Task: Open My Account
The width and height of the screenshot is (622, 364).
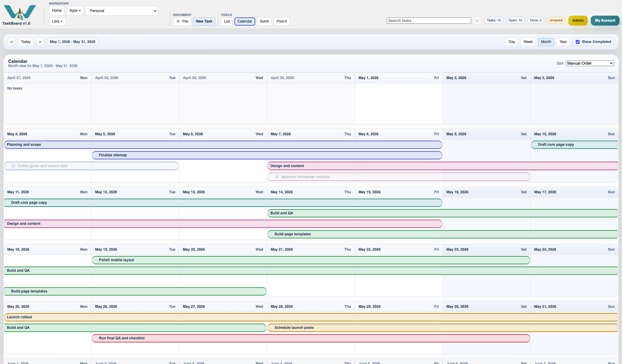Action: point(605,20)
